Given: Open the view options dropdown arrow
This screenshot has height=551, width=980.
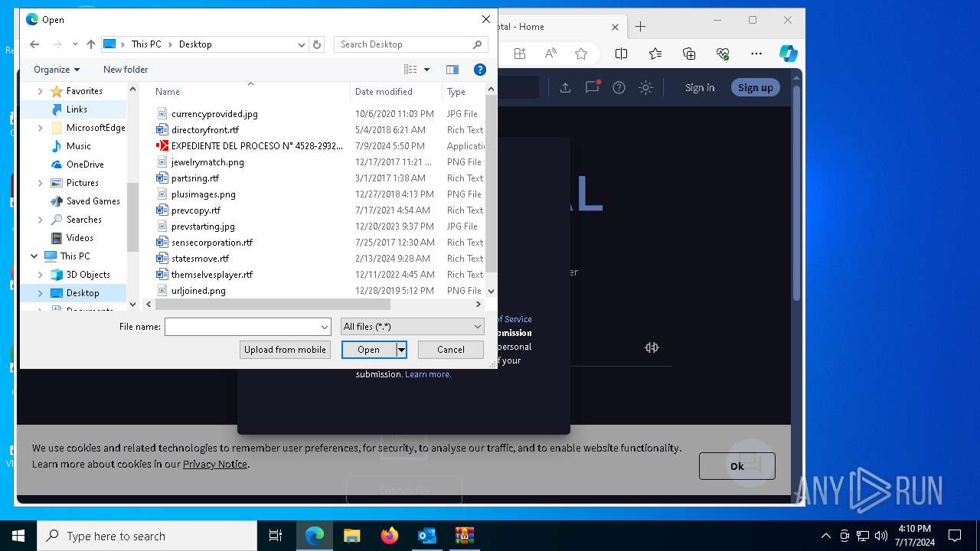Looking at the screenshot, I should (x=426, y=70).
